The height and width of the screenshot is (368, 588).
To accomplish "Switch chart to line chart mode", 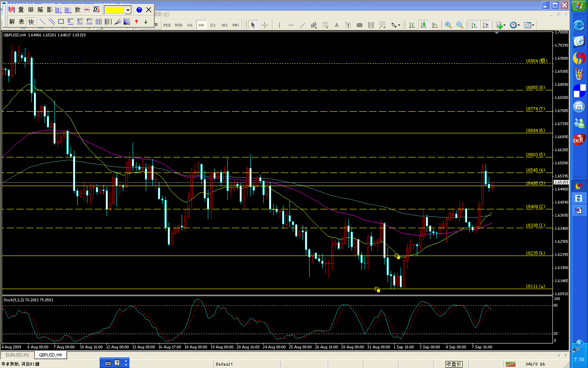I will click(435, 25).
